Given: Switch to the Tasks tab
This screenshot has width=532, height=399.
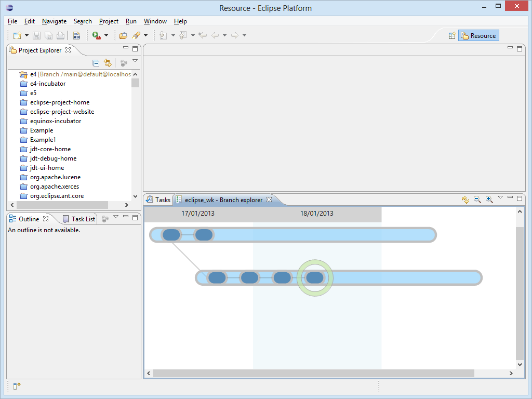Looking at the screenshot, I should (158, 200).
